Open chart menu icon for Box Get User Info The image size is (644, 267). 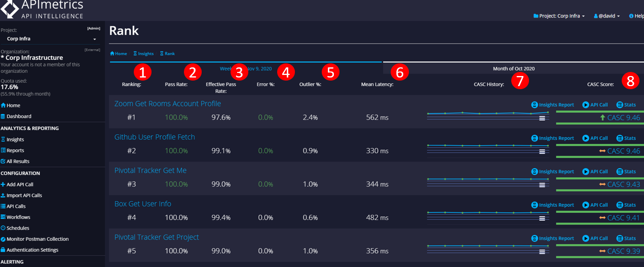point(542,218)
